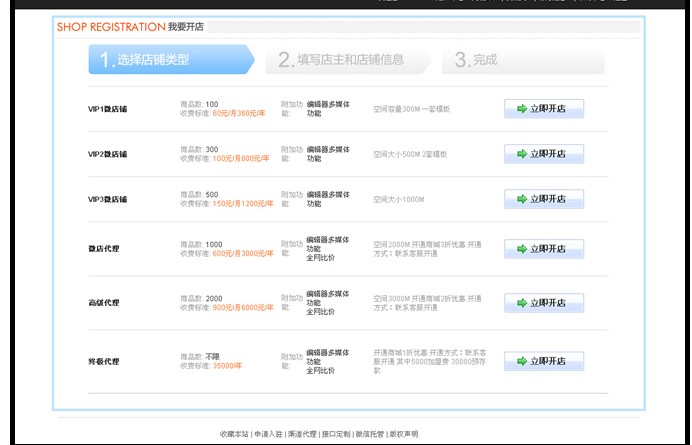Click 空间3000M 开通商城2折优惠 description
The height and width of the screenshot is (445, 692).
click(x=427, y=303)
